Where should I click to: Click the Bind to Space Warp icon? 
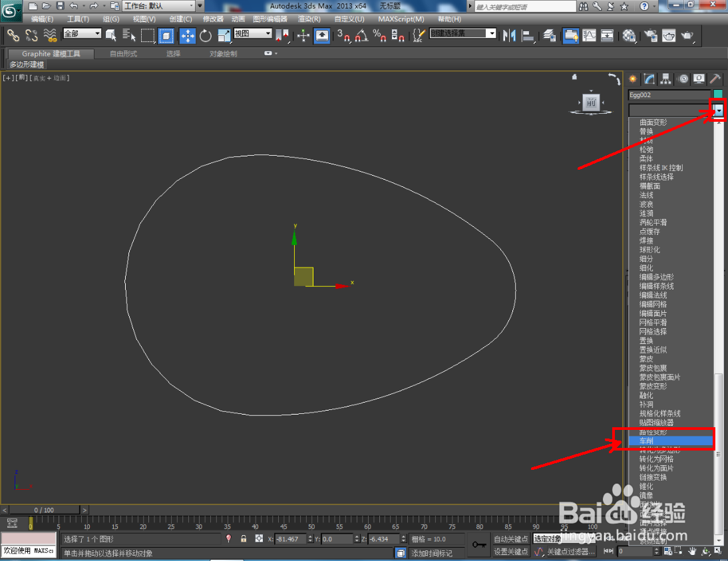point(50,35)
